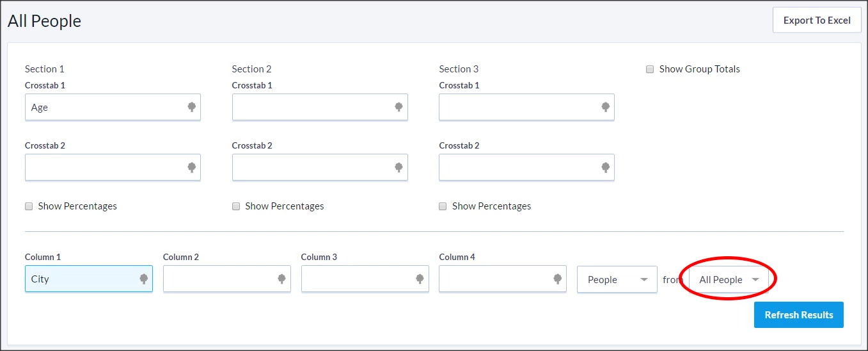Screen dimensions: 868x351
Task: Enable Show Group Totals checkbox
Action: [x=650, y=69]
